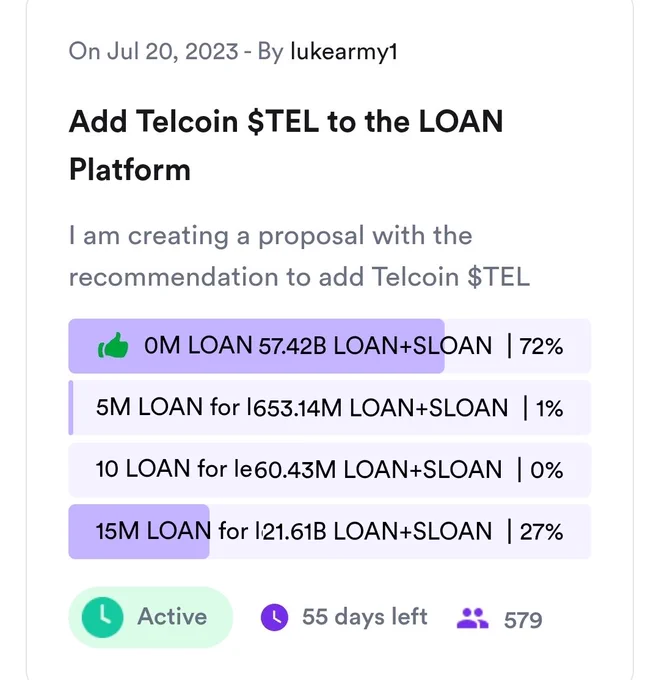Click the Jul 20, 2023 date text

173,52
